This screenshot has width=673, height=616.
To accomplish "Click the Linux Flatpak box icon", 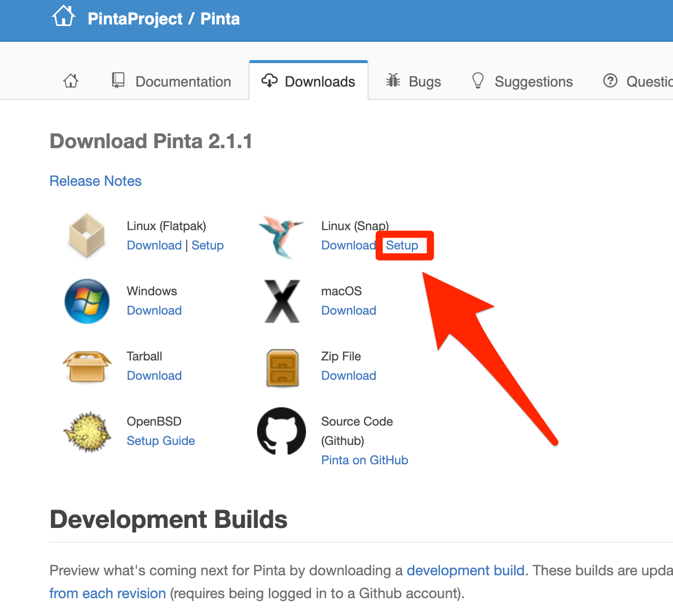I will pos(87,235).
